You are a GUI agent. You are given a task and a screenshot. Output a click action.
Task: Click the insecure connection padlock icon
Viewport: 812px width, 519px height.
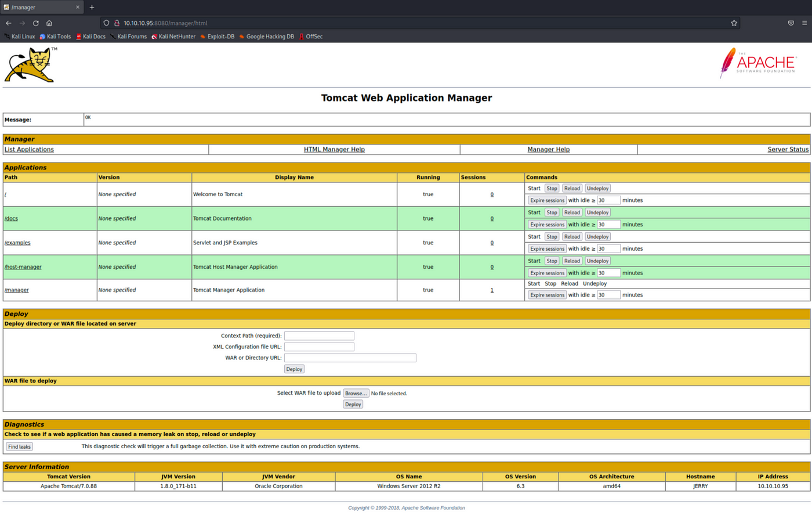pos(117,23)
